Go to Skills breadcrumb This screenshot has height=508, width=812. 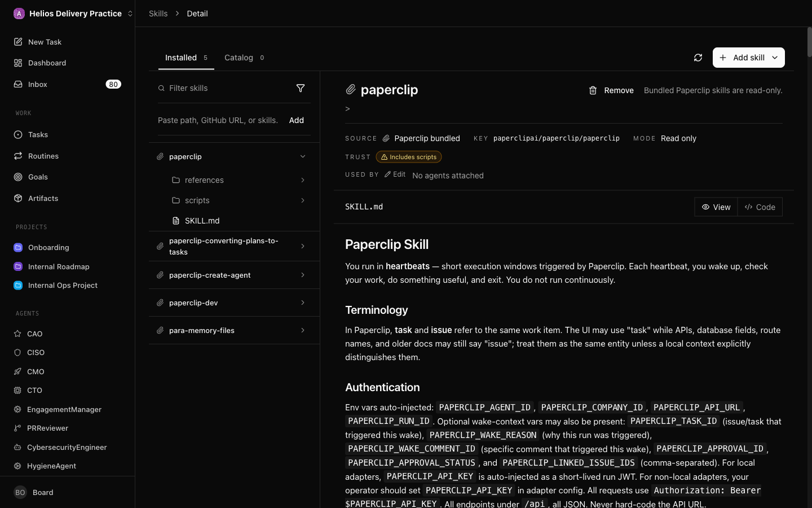pos(158,14)
